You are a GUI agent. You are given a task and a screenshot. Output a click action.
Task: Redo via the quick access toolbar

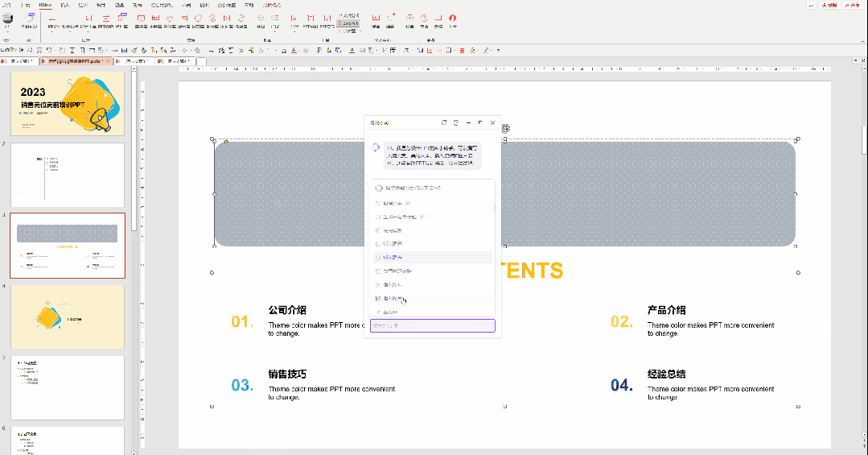62,51
